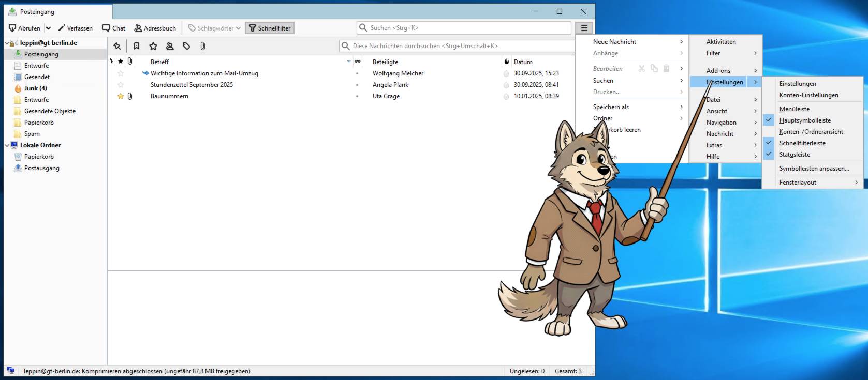Filter messages by tags icon
Viewport: 868px width, 380px height.
[186, 46]
